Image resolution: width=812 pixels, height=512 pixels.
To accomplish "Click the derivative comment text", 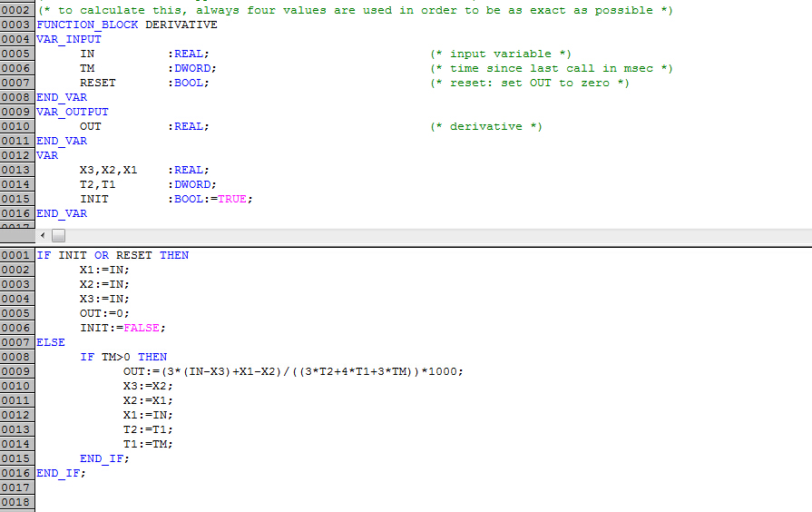I will click(485, 126).
